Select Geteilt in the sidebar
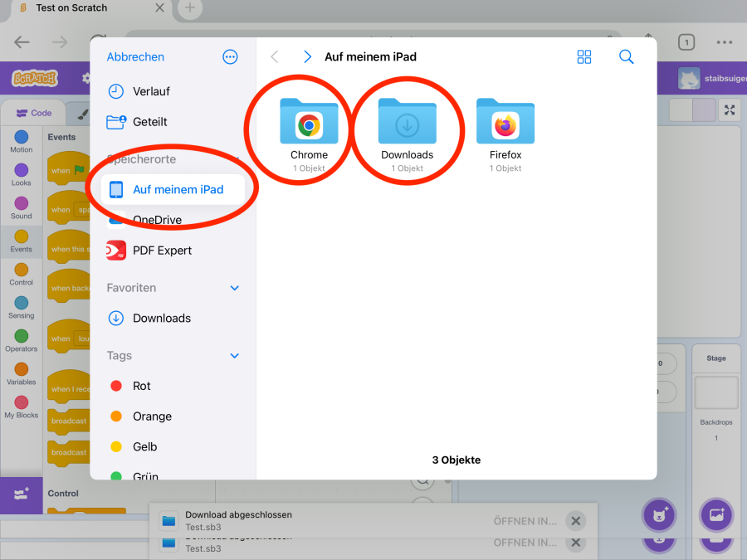The width and height of the screenshot is (747, 560). pyautogui.click(x=149, y=122)
